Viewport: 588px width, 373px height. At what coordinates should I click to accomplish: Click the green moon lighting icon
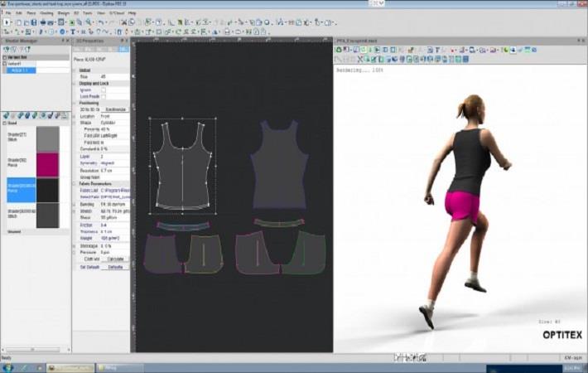tap(505, 50)
